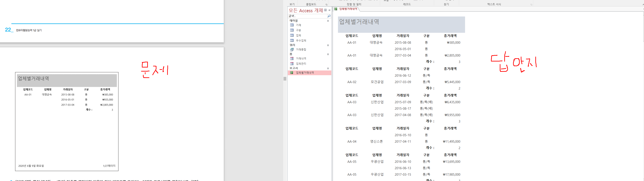Open the 거래내역 form
Viewport: 644px width, 181px height.
tap(301, 58)
